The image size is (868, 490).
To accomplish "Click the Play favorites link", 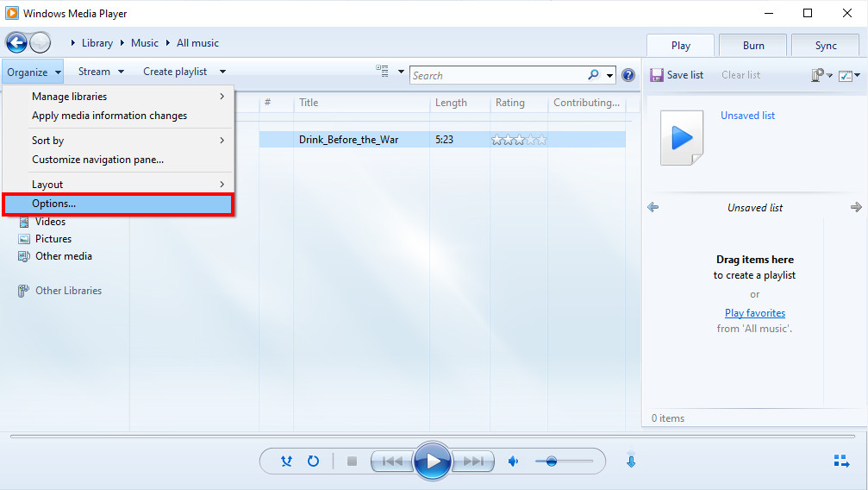I will [755, 312].
